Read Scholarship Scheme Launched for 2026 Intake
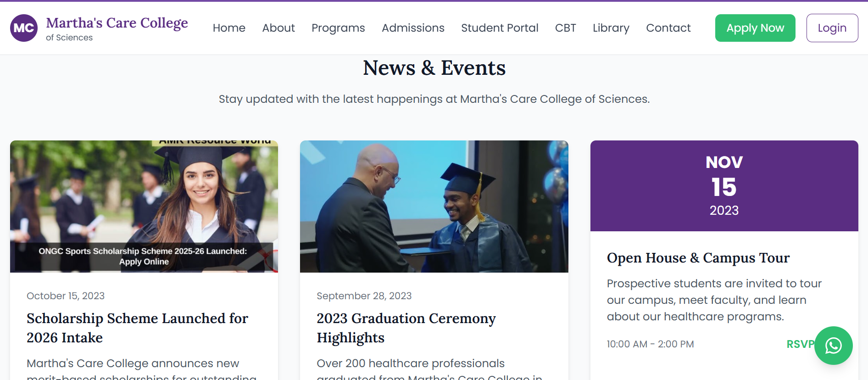The image size is (868, 380). tap(137, 328)
